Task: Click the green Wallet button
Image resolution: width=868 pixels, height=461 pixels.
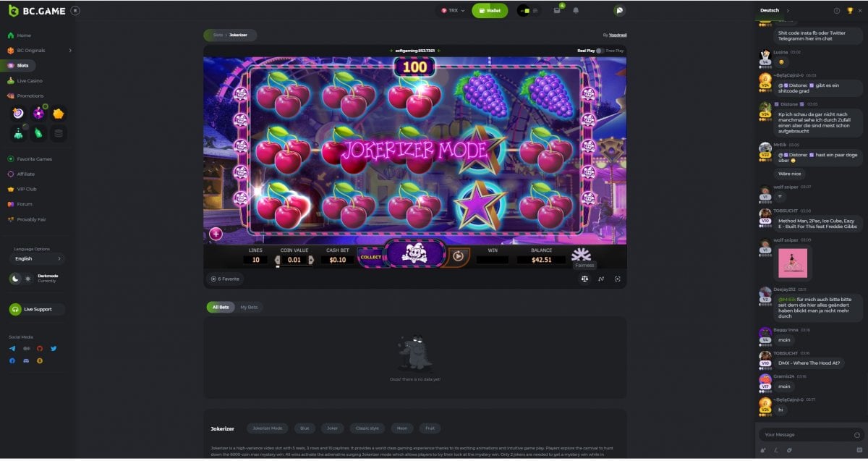Action: click(490, 11)
